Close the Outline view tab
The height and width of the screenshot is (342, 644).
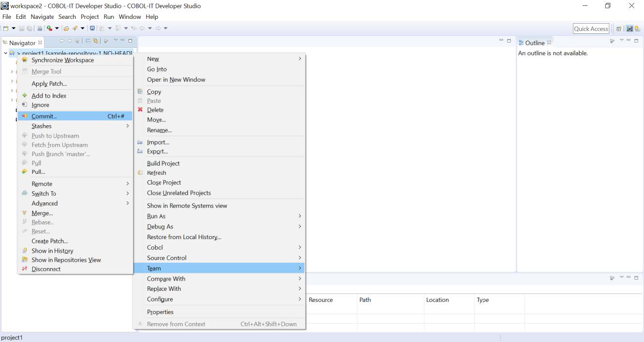pyautogui.click(x=549, y=43)
